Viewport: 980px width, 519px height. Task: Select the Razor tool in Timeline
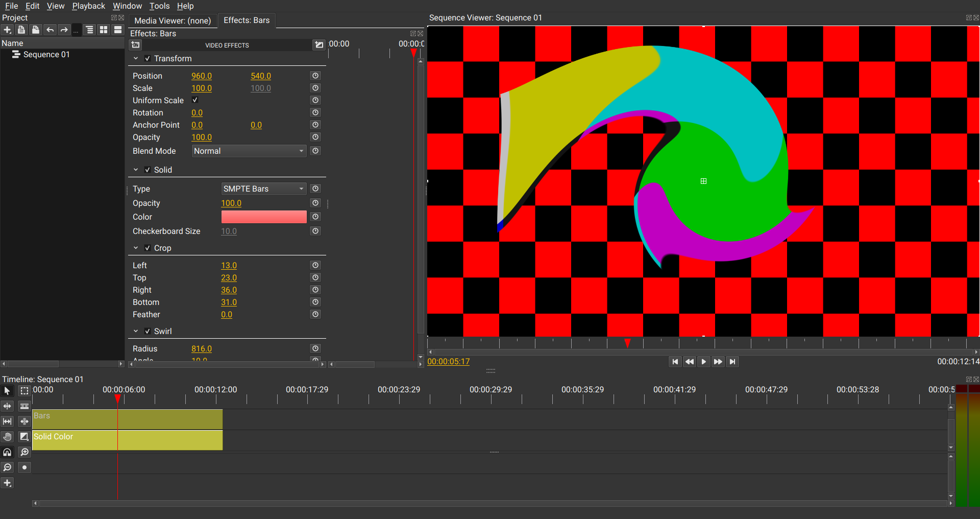pos(24,406)
